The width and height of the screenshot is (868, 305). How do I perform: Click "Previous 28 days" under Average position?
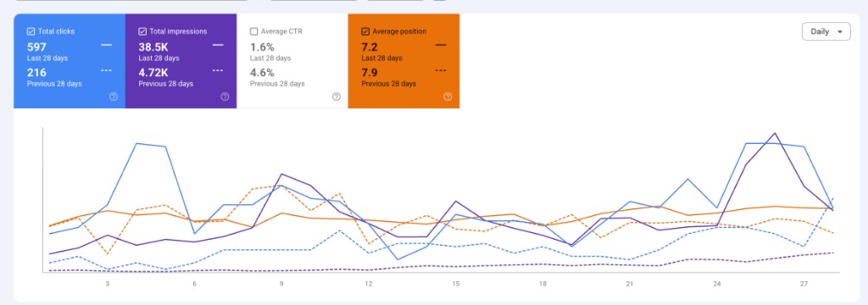[388, 84]
